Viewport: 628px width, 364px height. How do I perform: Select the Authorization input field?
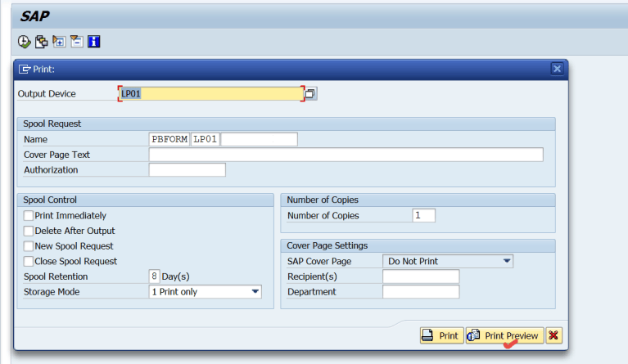pos(187,169)
